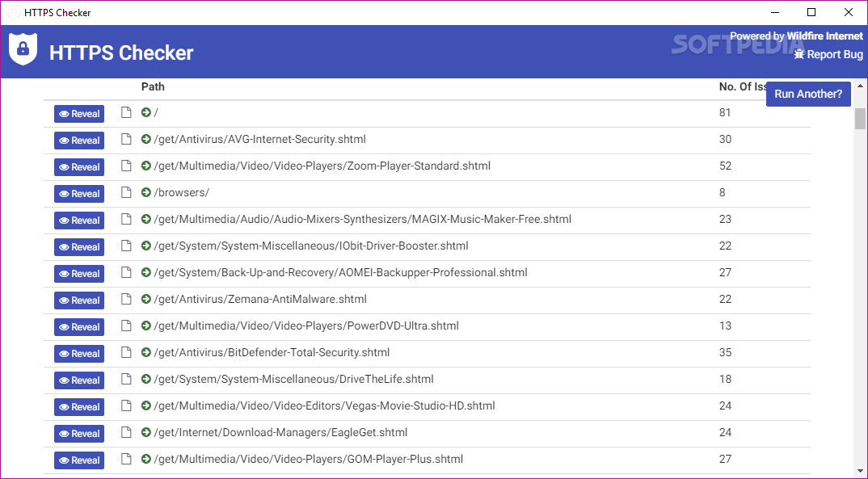Click the /browsers/ path text
Screen dimensions: 868x479
(182, 192)
